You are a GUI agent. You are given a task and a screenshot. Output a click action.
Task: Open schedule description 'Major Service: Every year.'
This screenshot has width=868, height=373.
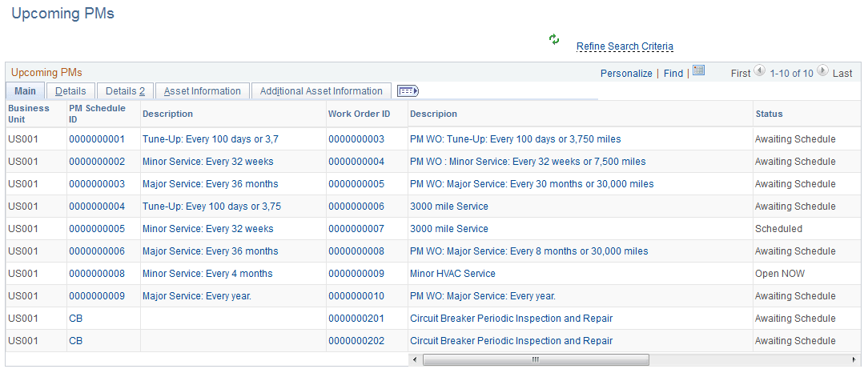197,296
